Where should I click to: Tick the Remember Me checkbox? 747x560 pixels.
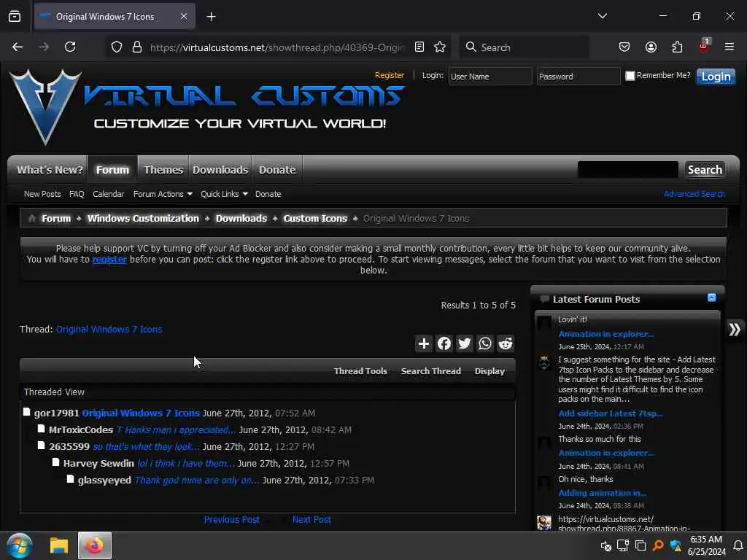coord(630,76)
